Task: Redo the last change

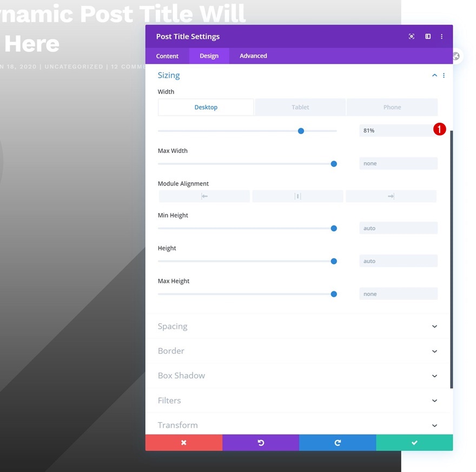Action: coord(338,443)
